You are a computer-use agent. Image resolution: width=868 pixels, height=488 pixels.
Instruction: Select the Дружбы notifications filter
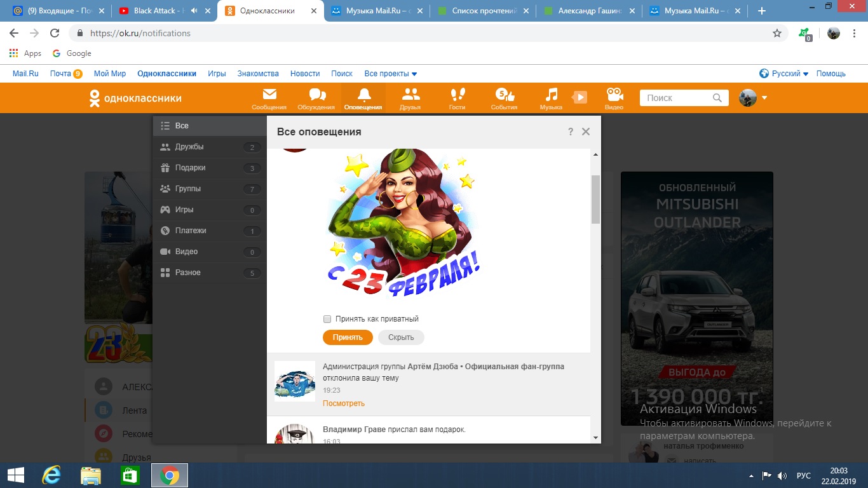[210, 147]
